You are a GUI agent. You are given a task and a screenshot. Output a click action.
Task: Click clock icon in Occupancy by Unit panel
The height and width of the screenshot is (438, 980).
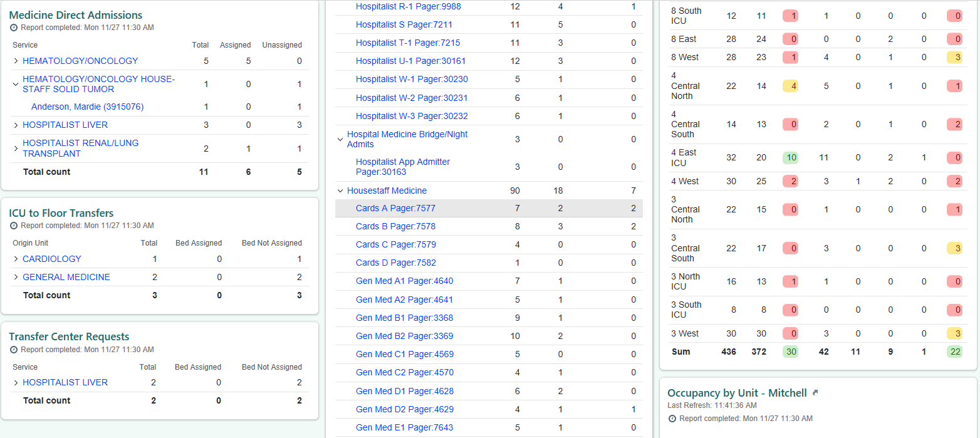pos(672,419)
